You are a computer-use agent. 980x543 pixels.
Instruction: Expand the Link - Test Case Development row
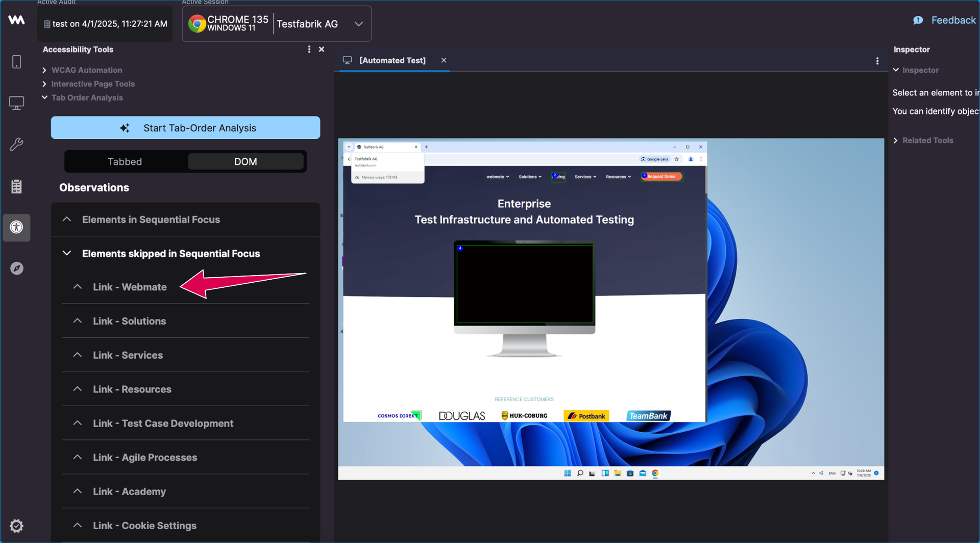pyautogui.click(x=186, y=424)
